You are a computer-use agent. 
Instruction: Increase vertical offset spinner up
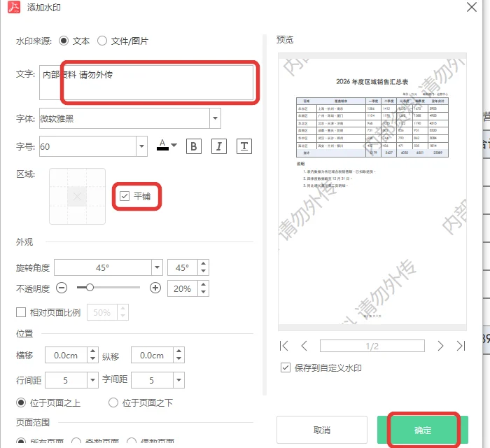pos(178,351)
